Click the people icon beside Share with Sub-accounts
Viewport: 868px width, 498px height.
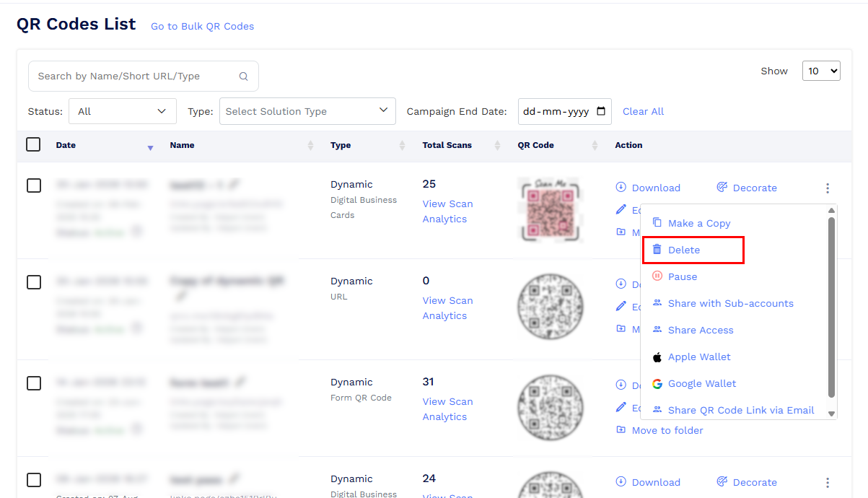(x=657, y=303)
